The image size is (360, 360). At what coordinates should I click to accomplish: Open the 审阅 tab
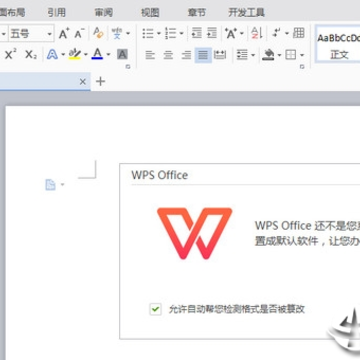click(x=104, y=13)
